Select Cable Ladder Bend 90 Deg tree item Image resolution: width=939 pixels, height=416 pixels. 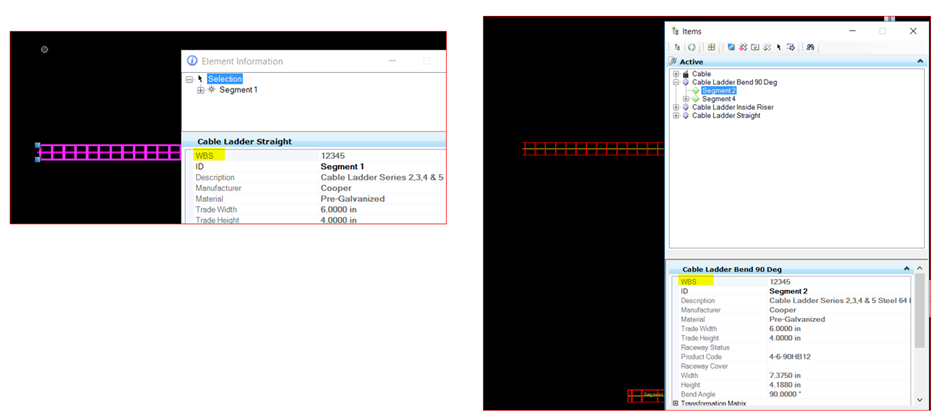734,82
